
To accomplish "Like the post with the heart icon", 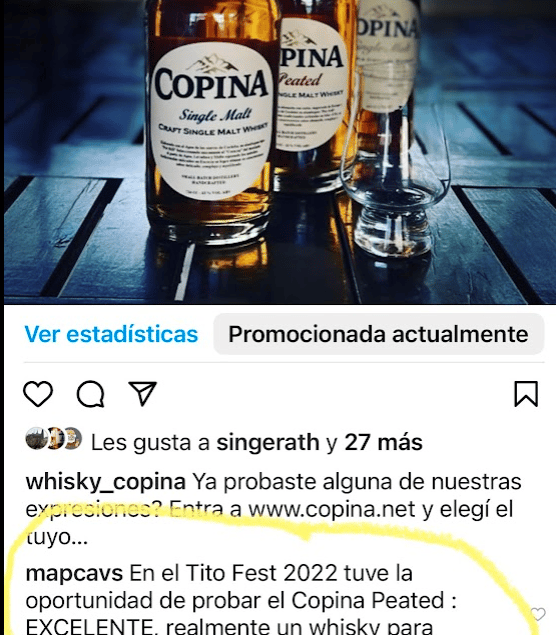I will [x=38, y=394].
